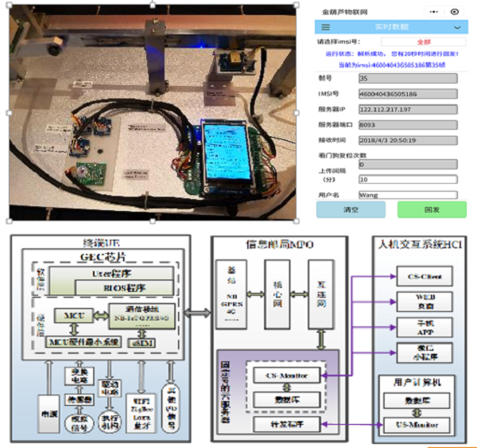477x448 pixels.
Task: Click the 用户名 field containing Wang
Action: (407, 194)
